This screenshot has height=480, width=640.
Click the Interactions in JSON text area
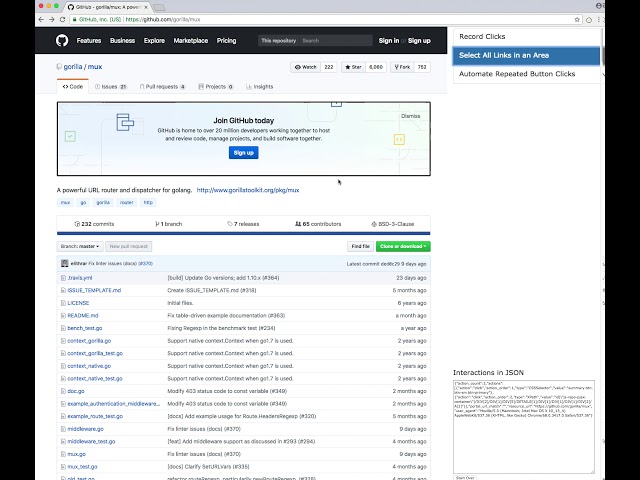coord(524,427)
